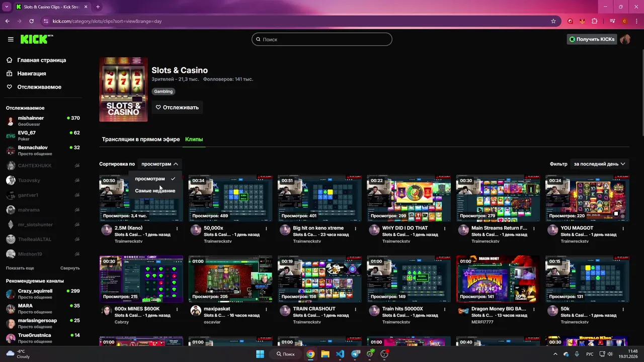
Task: Open File Explorer from the taskbar
Action: (325, 354)
